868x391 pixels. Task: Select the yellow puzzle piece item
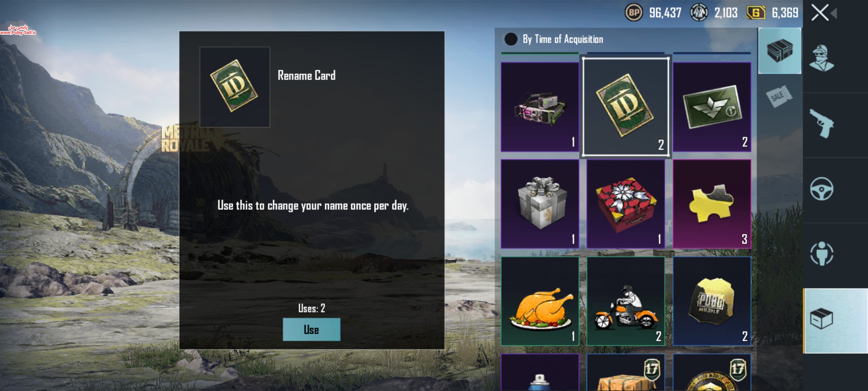(712, 204)
